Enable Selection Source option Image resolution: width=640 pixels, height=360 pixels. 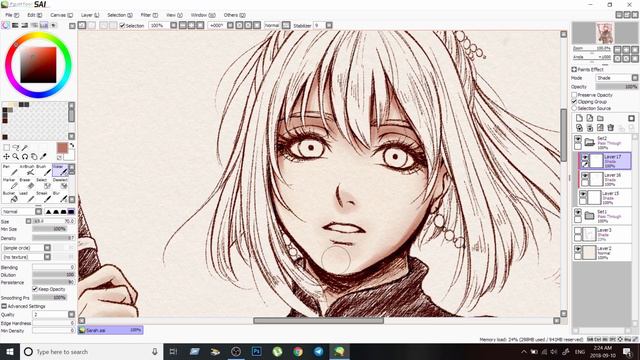pyautogui.click(x=574, y=108)
